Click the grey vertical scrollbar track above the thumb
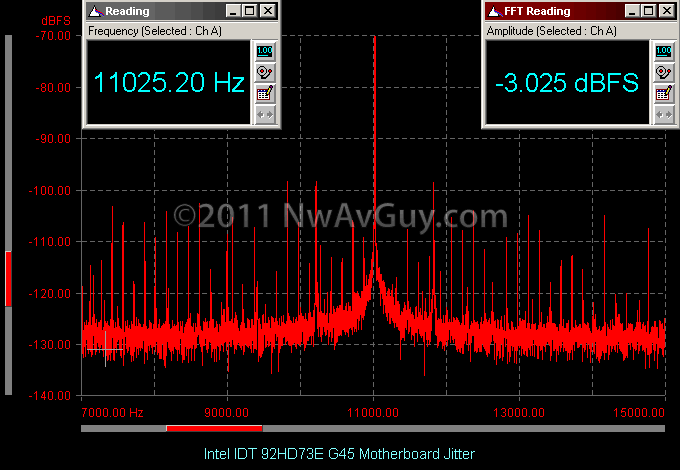Viewport: 680px width, 470px height. click(x=8, y=143)
